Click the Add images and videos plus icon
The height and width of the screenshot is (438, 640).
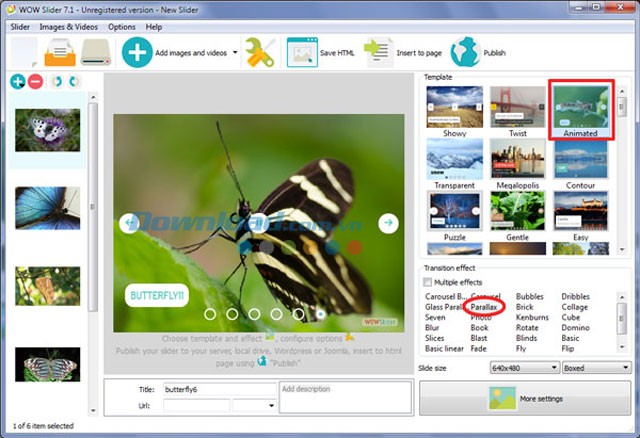(x=137, y=52)
